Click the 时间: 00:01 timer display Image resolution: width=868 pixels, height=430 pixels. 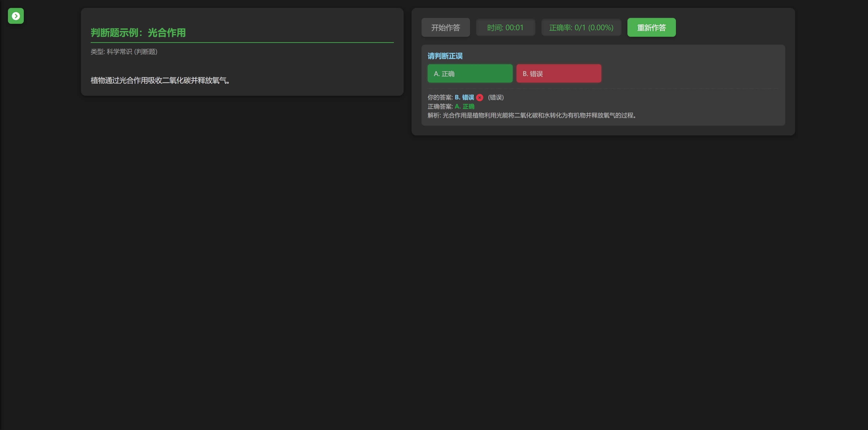coord(505,28)
